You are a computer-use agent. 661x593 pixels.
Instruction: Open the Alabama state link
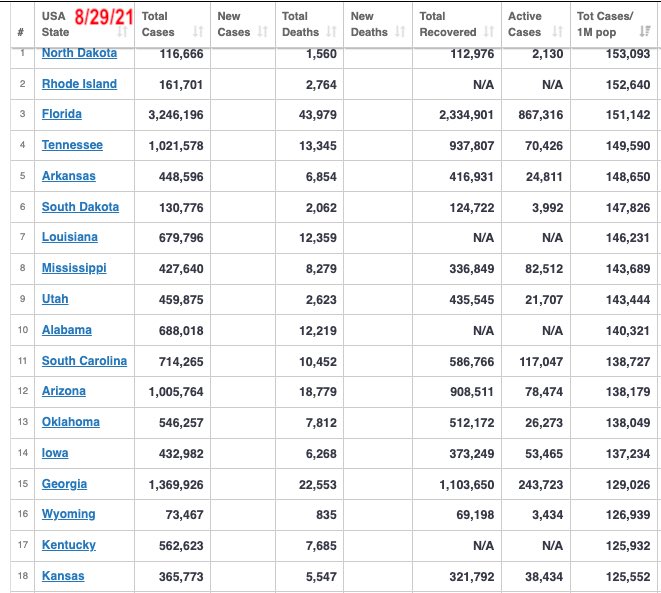click(67, 330)
